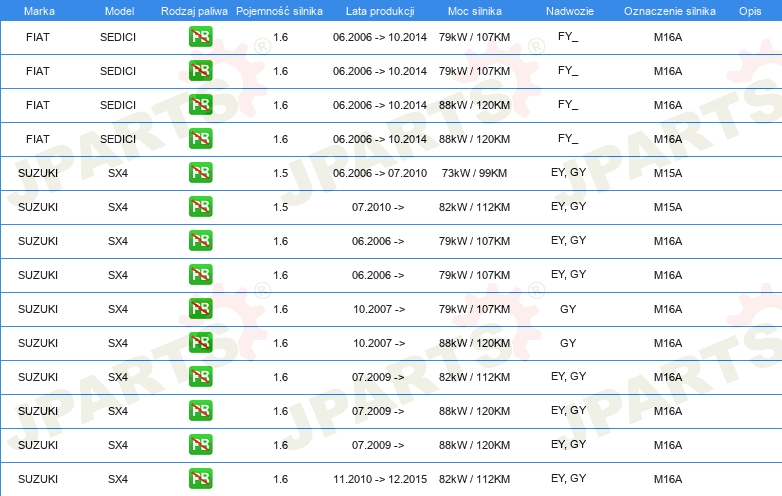Click the Pojemność silnika column header

279,11
